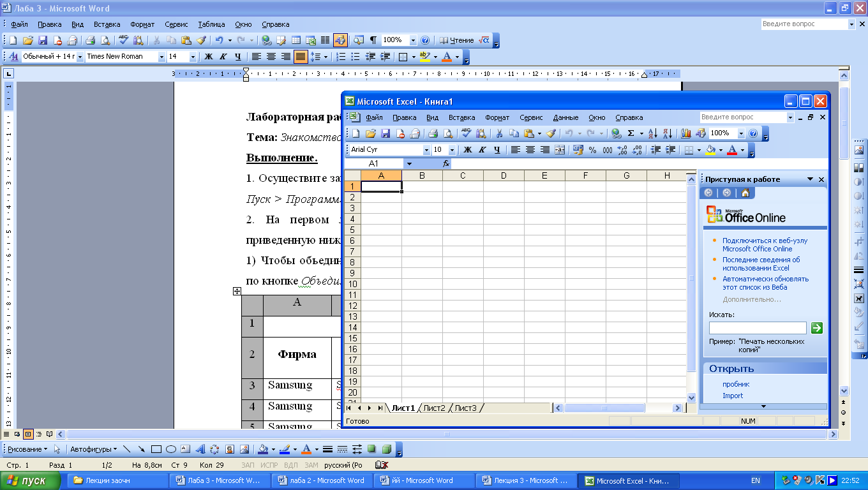
Task: Toggle Underline in Word formatting toolbar
Action: 238,57
